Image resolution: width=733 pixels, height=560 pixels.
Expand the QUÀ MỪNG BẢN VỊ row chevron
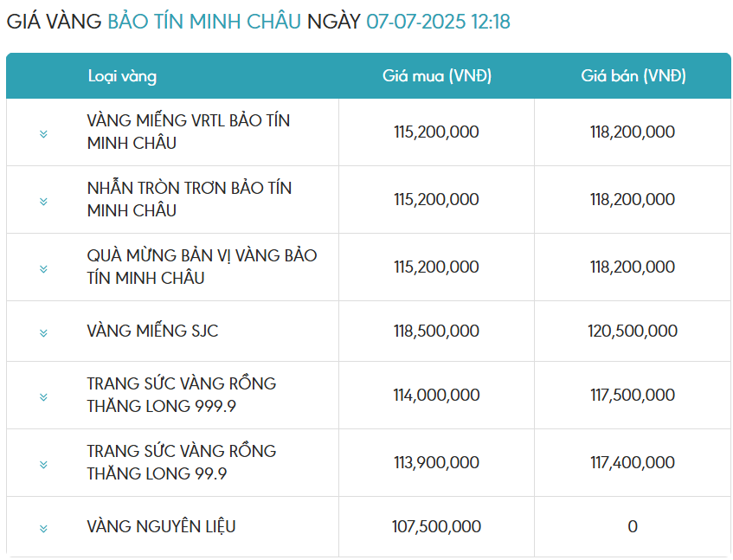click(x=43, y=269)
